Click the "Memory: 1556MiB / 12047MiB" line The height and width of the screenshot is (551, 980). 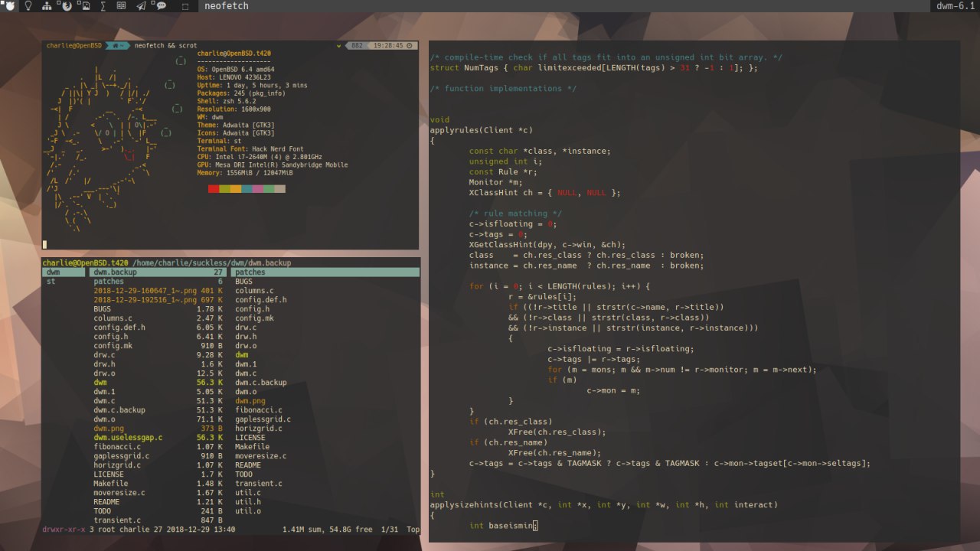pyautogui.click(x=245, y=173)
